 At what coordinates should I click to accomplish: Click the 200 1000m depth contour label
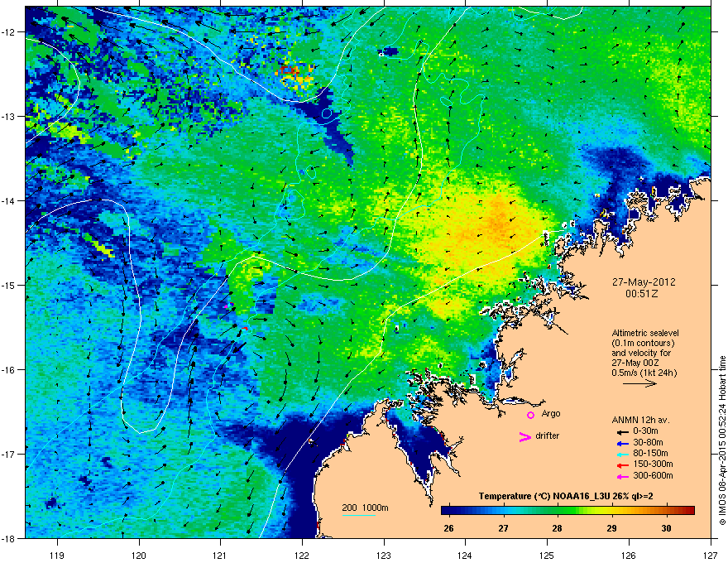(x=365, y=508)
